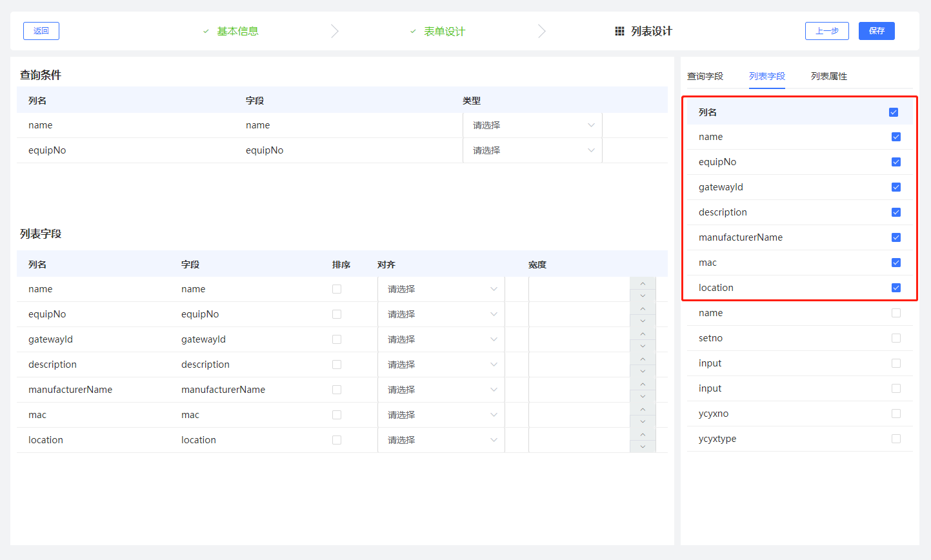Switch to the 查询字段 tab
This screenshot has height=560, width=931.
[x=705, y=76]
